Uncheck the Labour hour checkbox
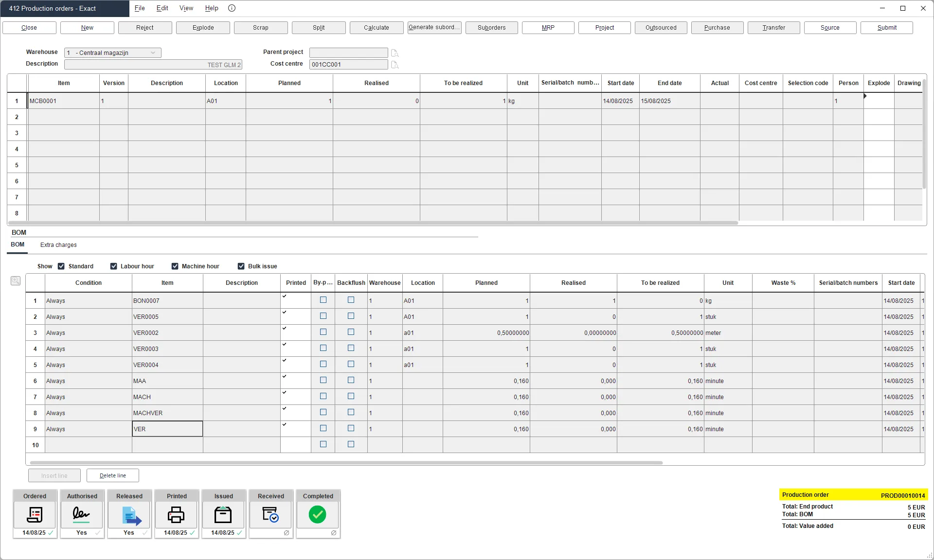934x560 pixels. [114, 266]
